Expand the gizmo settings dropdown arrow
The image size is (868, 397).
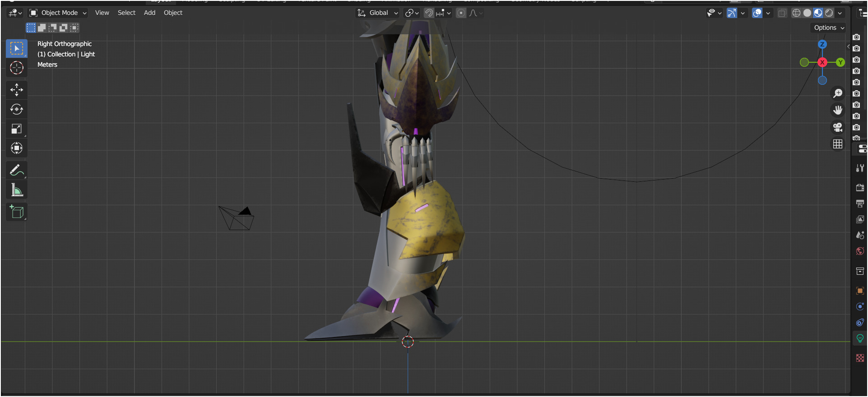click(x=743, y=13)
